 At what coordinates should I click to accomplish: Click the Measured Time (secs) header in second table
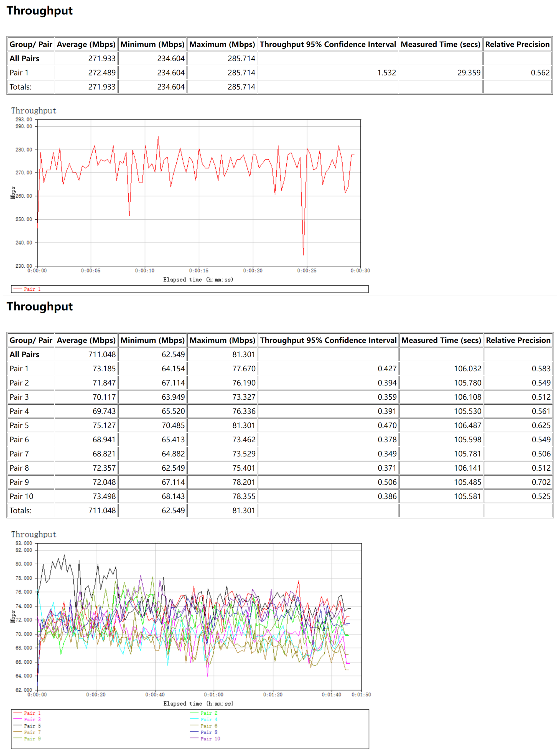[441, 340]
